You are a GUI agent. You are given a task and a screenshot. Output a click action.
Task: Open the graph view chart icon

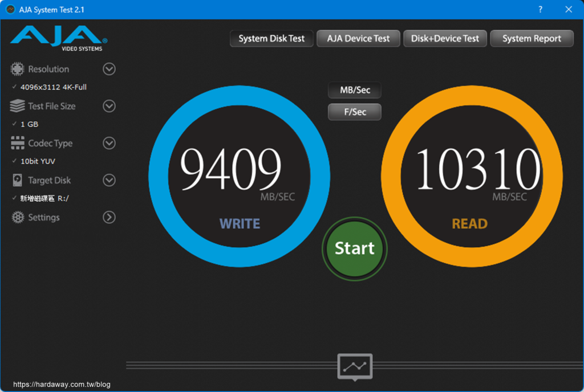tap(355, 367)
